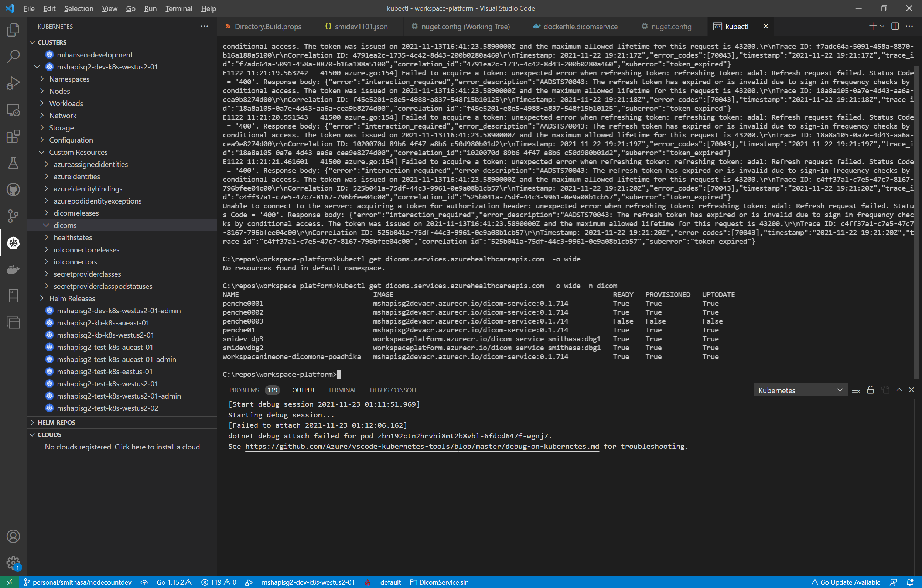
Task: Open the debug-on-kubernetes troubleshooting link
Action: 421,447
